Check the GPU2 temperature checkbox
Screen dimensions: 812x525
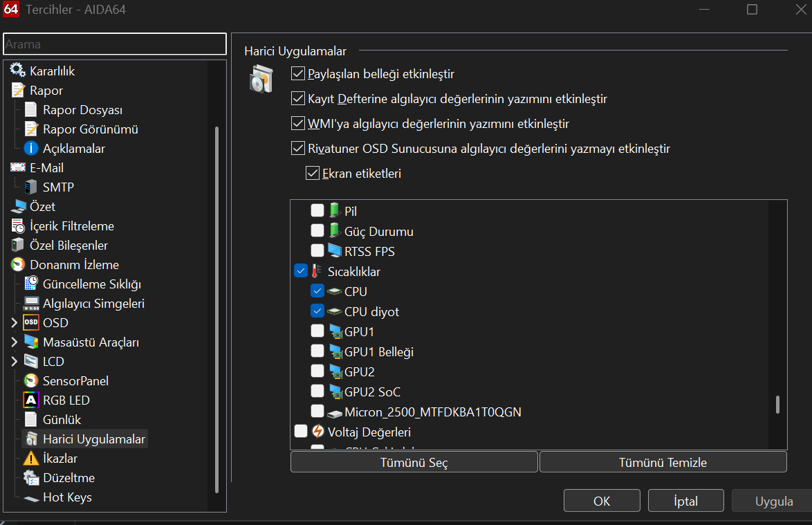[317, 371]
